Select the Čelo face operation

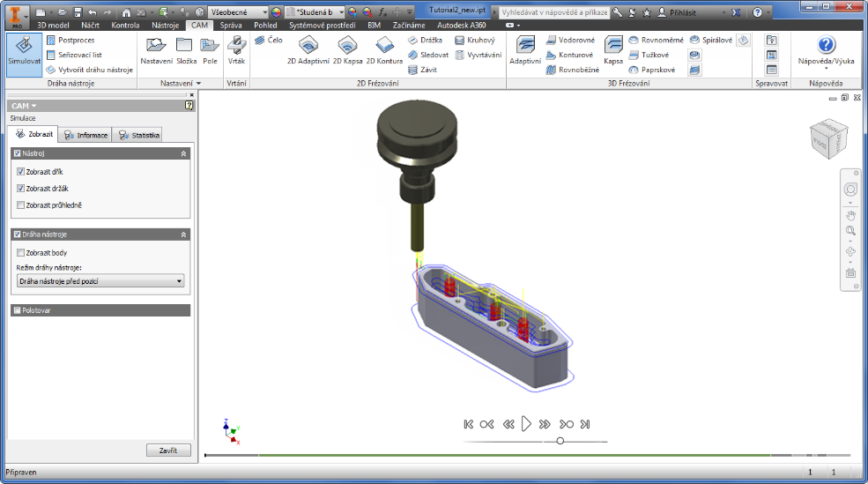[269, 40]
